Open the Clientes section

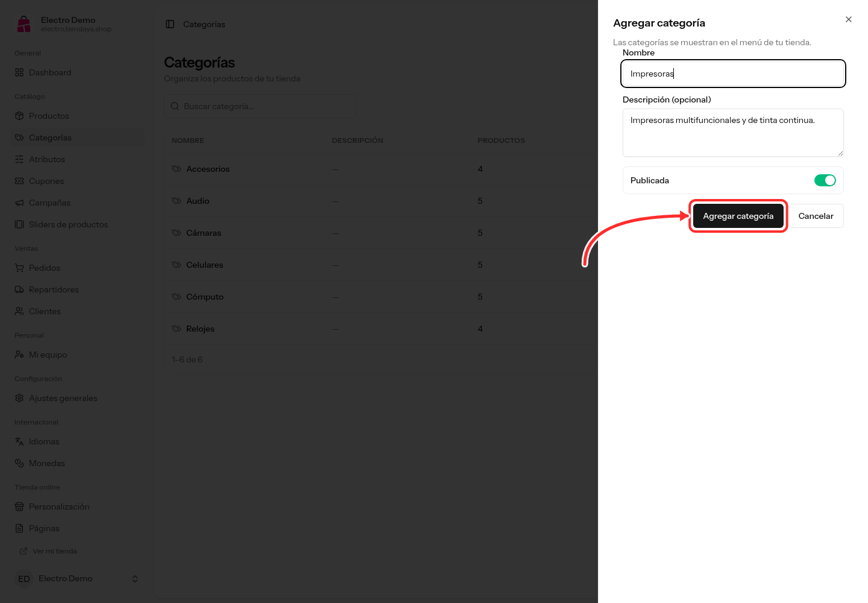click(77, 311)
